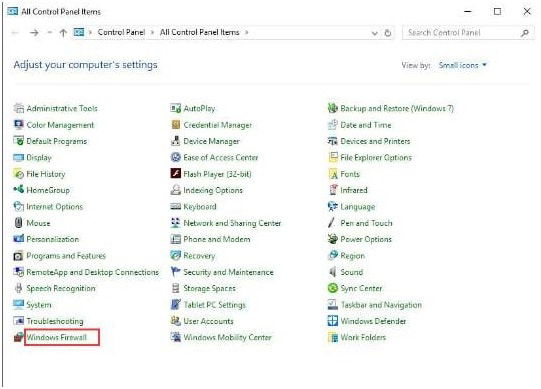This screenshot has width=541, height=389.
Task: Open the Security and Maintenance flag icon
Action: tap(176, 272)
